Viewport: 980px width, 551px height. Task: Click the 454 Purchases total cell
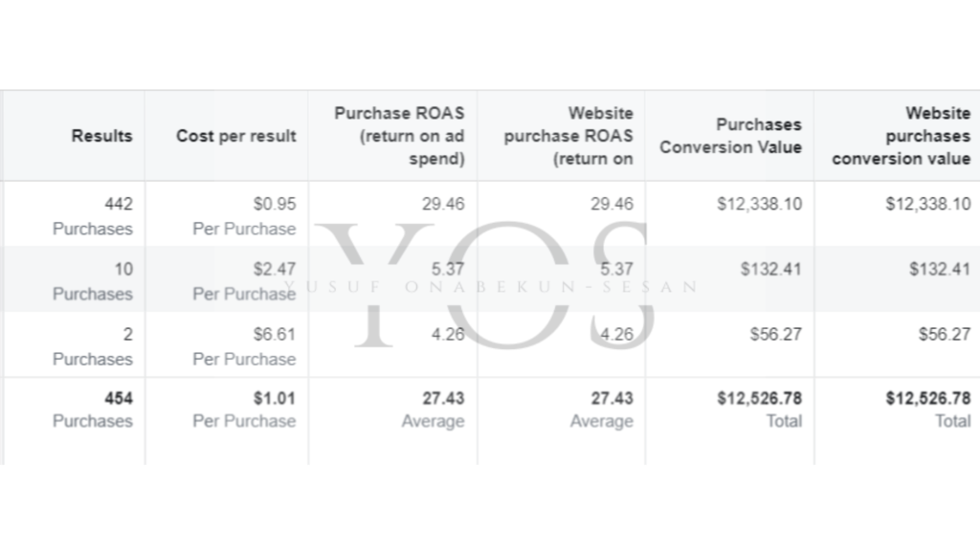pos(93,409)
